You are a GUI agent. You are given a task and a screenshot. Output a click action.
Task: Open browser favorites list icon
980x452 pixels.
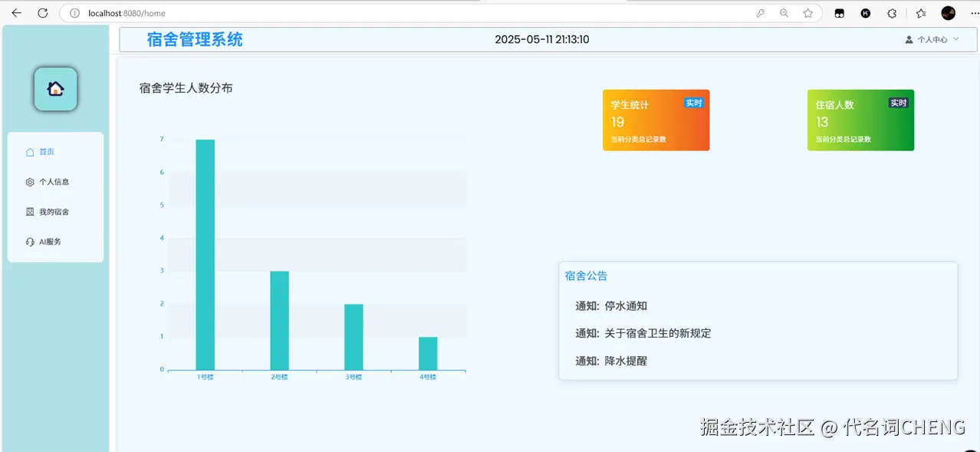coord(920,13)
